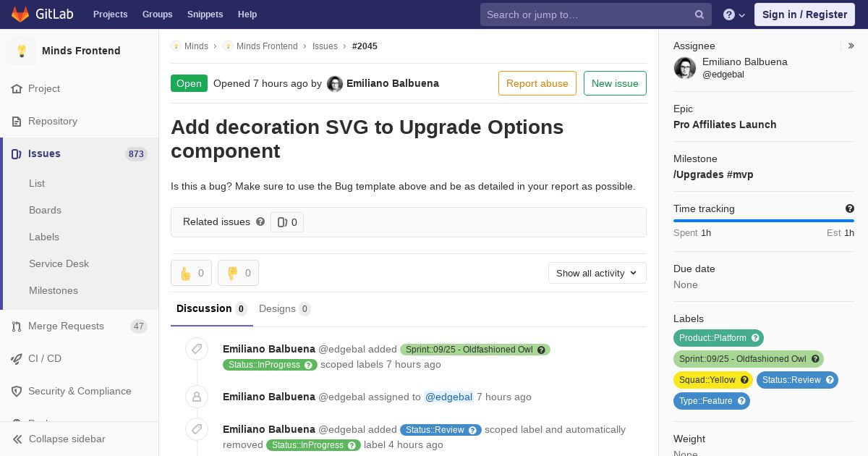Click the CI / CD rocket icon

(17, 358)
